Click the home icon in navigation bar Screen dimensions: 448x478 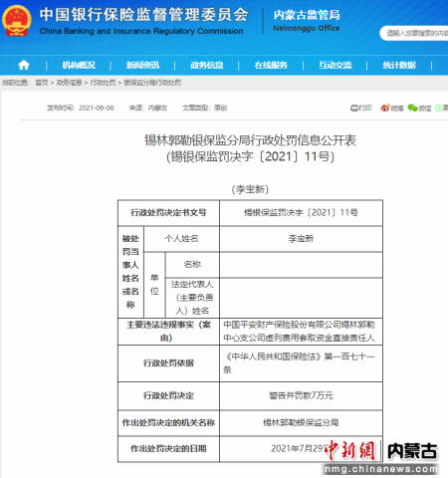24,65
